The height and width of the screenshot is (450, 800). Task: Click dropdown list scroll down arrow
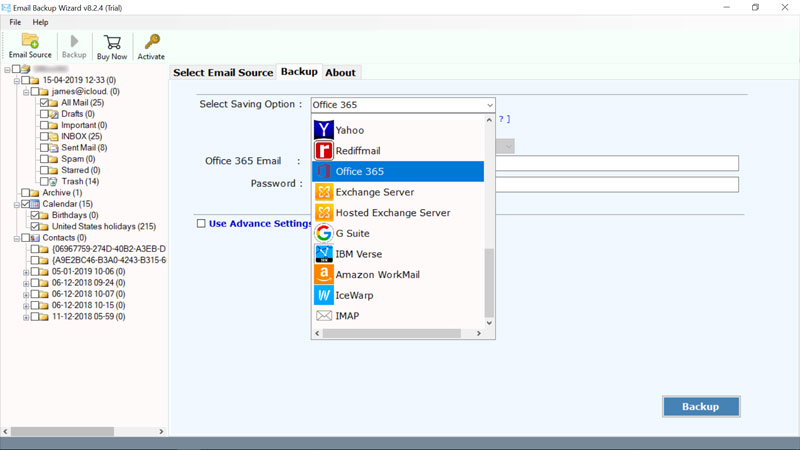pyautogui.click(x=489, y=323)
